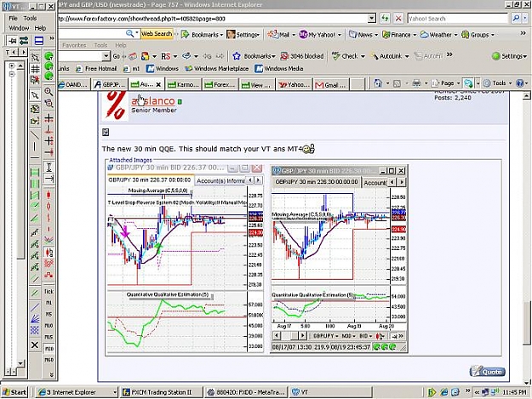Screen dimensions: 532x399
Task: Click the IE help question mark icon
Action: 519,83
